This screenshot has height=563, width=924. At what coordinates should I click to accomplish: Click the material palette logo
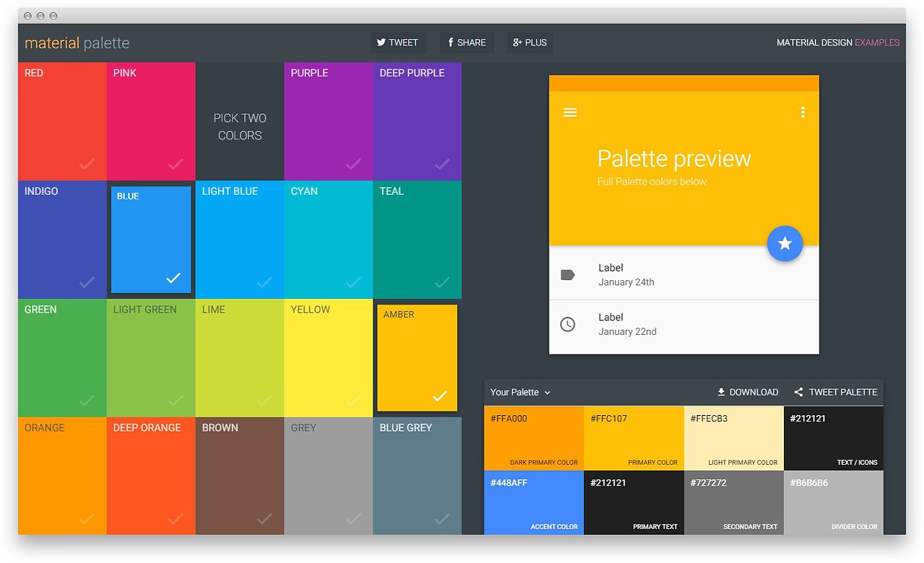pos(77,43)
